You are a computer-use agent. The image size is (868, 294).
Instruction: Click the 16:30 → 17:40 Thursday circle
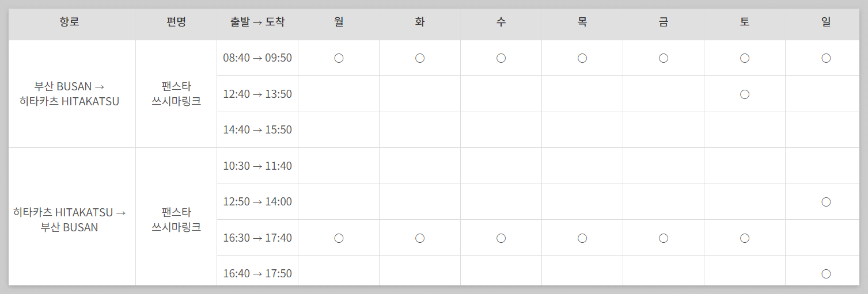[582, 238]
